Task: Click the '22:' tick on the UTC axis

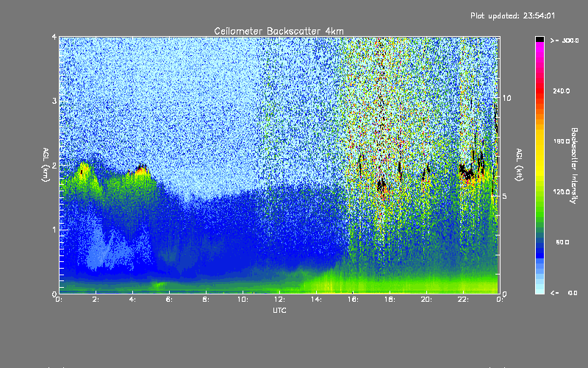Action: [464, 300]
